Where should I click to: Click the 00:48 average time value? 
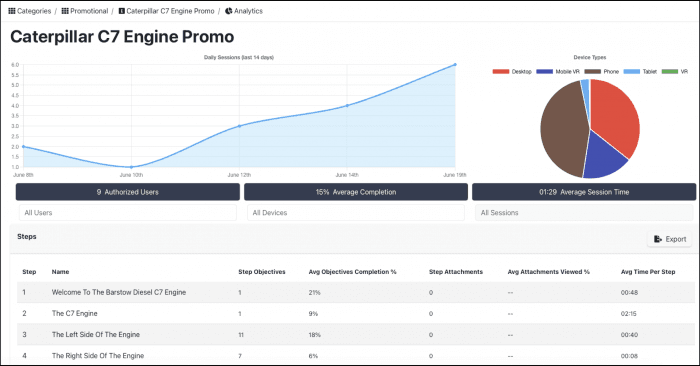pos(629,293)
